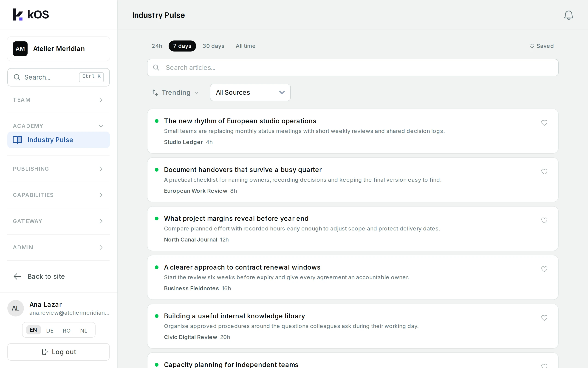The height and width of the screenshot is (368, 588).
Task: Select the 7 days time range
Action: tap(182, 46)
